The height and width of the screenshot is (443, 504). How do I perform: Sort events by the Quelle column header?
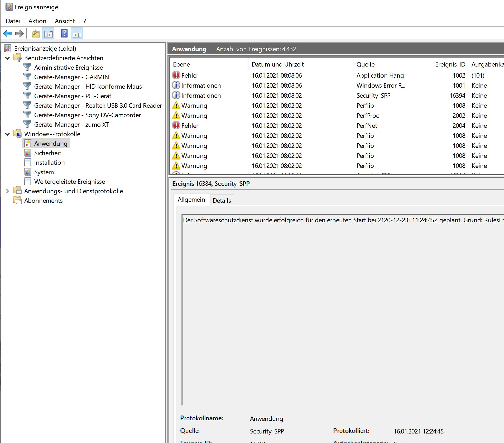[x=382, y=64]
